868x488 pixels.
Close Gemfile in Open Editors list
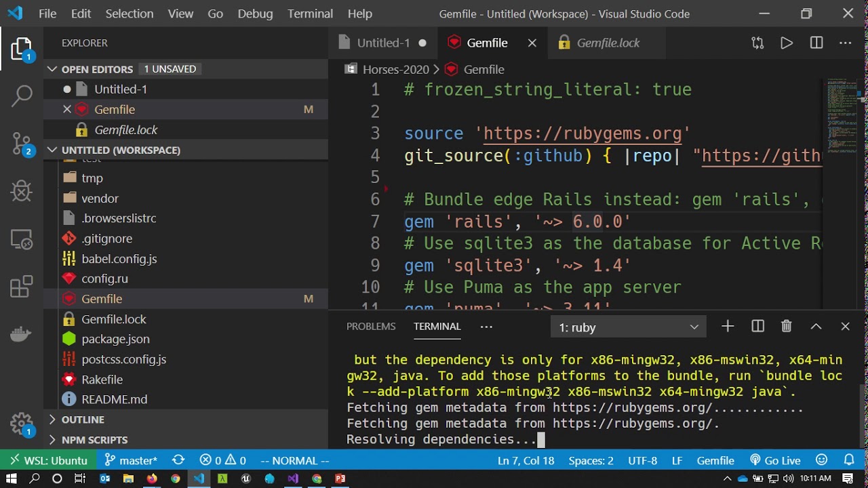[67, 109]
